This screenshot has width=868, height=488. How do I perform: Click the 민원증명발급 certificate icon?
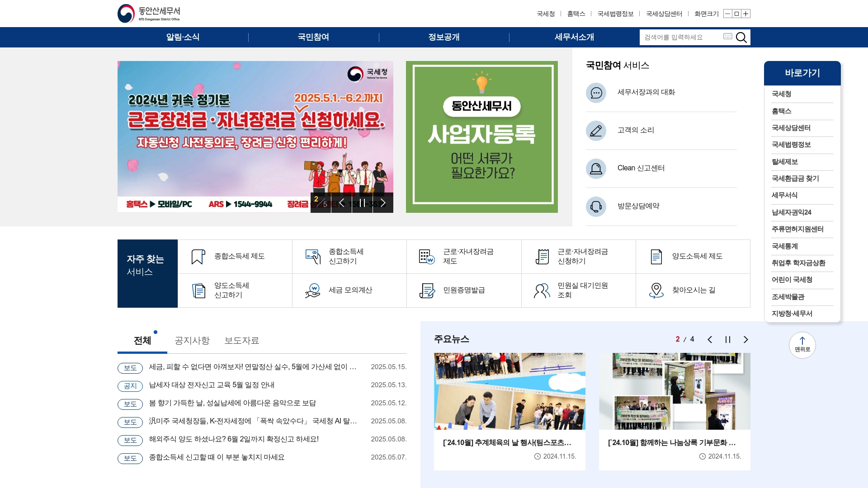[427, 291]
